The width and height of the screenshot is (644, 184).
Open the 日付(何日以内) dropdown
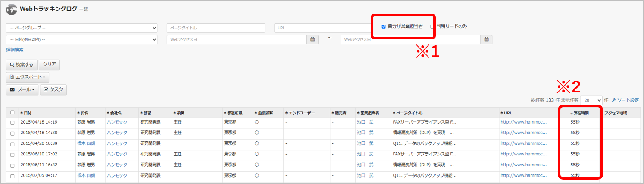point(82,40)
